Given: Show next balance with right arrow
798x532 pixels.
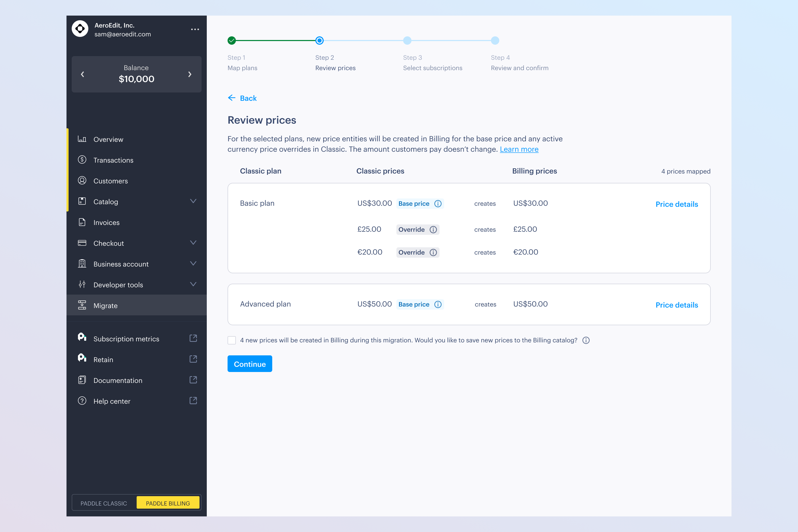Looking at the screenshot, I should tap(190, 74).
